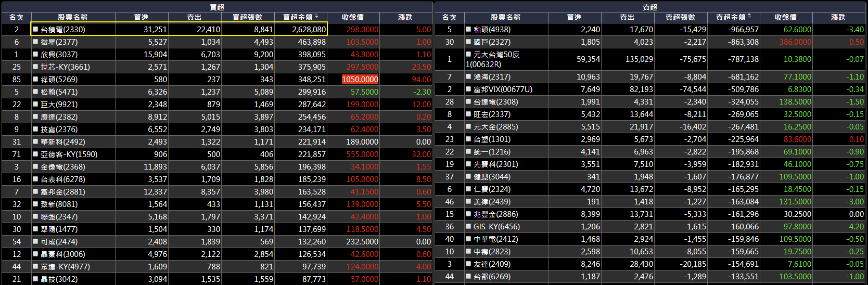Tick the checkbox beside 巨大(9921)
868x285 pixels.
pyautogui.click(x=35, y=105)
